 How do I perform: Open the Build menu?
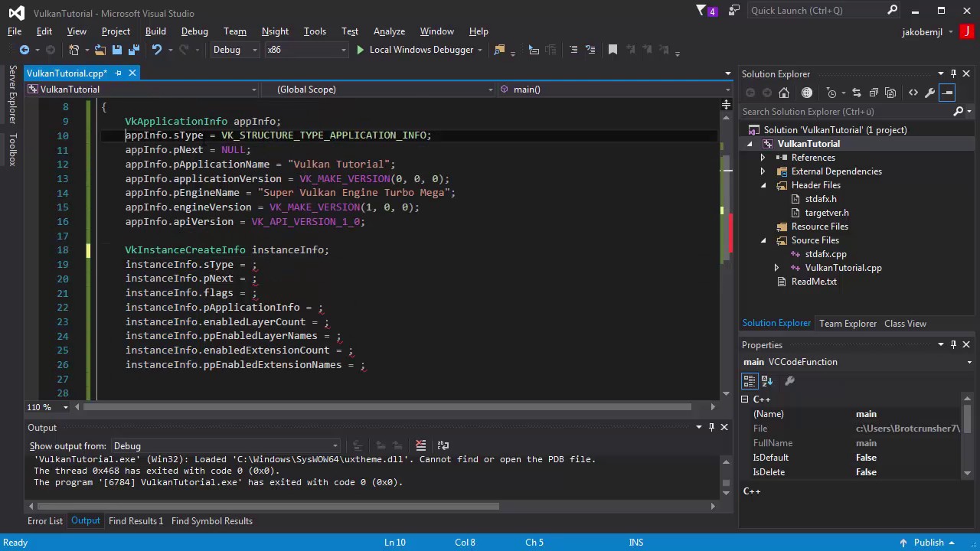[x=155, y=31]
